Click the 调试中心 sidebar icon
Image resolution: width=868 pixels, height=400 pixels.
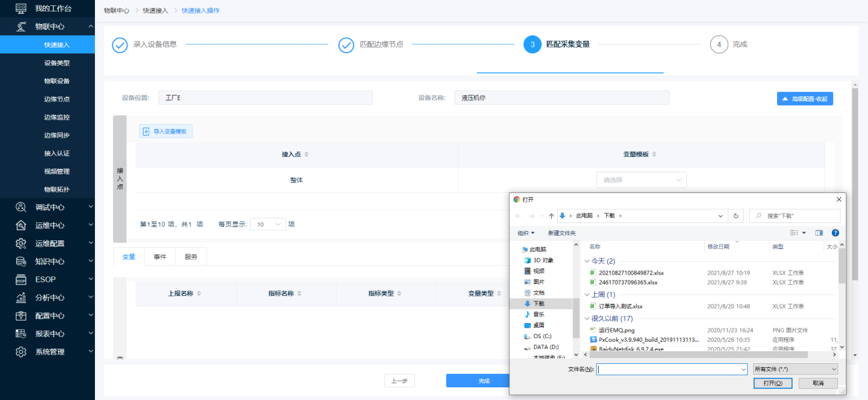click(x=21, y=207)
